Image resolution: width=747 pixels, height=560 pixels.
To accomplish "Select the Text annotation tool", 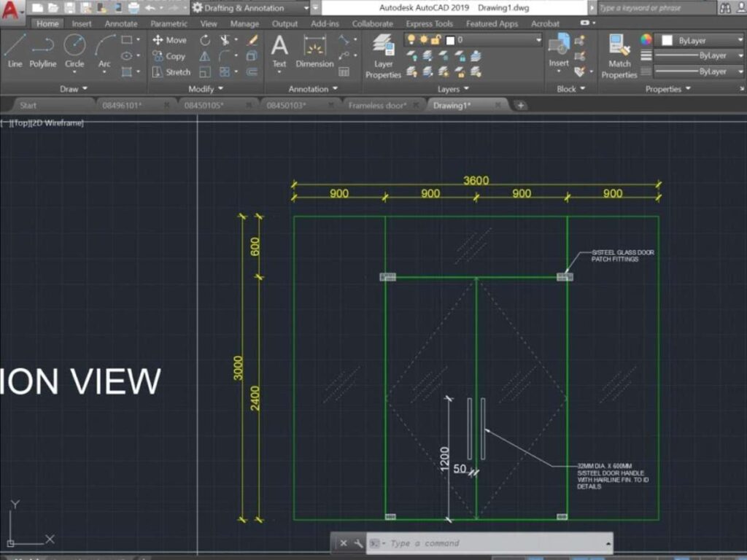I will pos(279,52).
